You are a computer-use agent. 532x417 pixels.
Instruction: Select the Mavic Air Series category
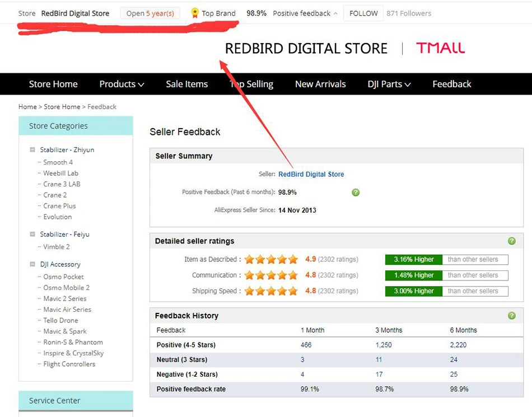(67, 310)
